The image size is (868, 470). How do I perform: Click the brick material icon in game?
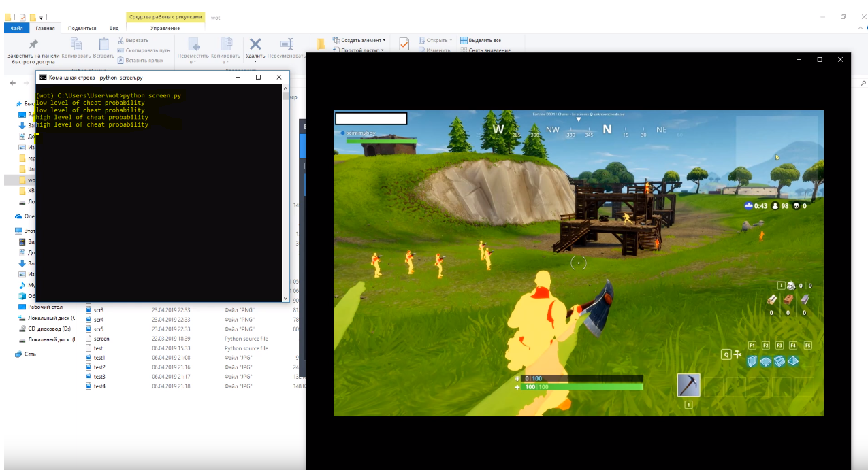[x=788, y=299]
